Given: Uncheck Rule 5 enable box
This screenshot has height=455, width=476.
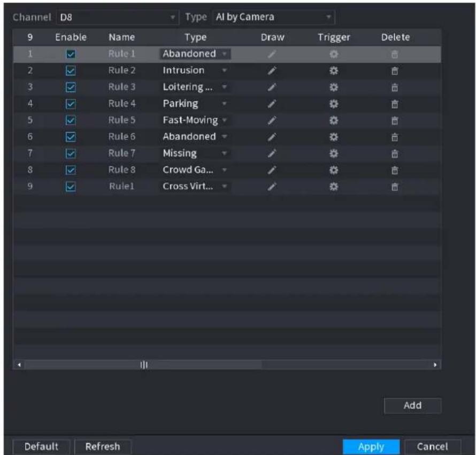Looking at the screenshot, I should click(x=71, y=120).
